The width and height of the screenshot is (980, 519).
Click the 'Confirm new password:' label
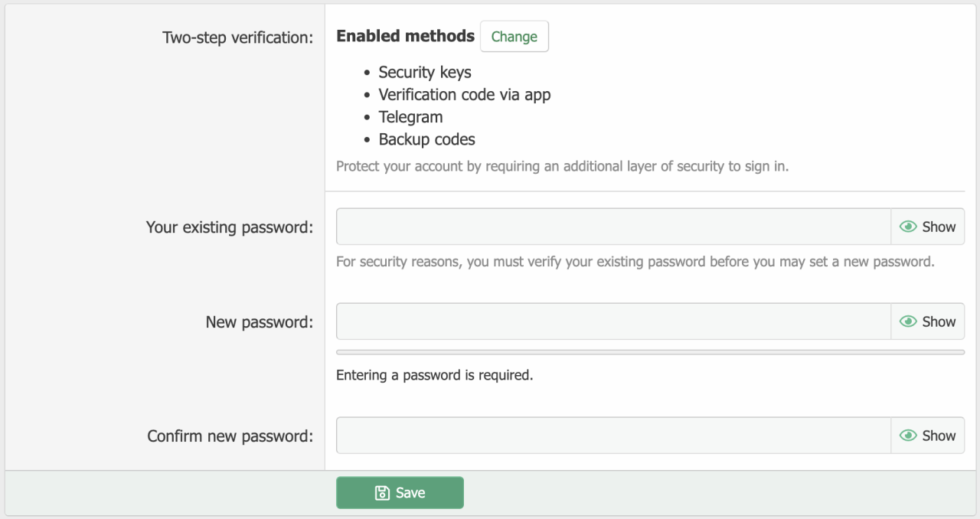click(230, 436)
